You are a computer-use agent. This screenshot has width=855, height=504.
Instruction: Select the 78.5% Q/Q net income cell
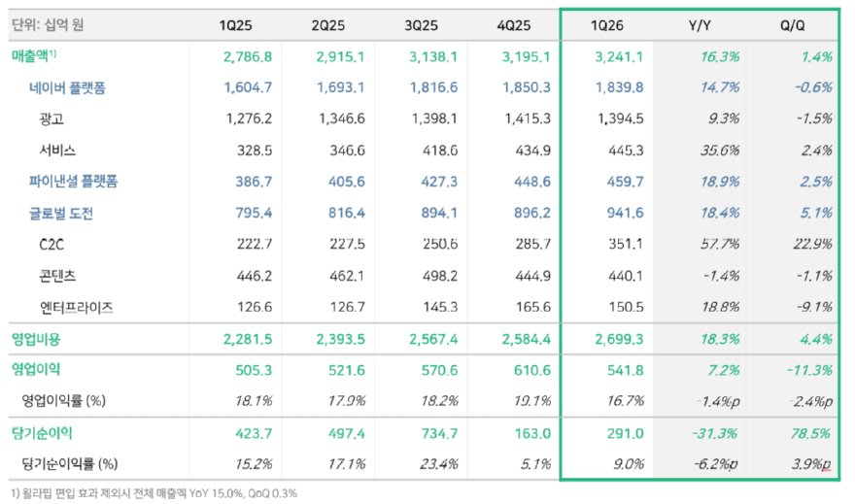tap(810, 434)
